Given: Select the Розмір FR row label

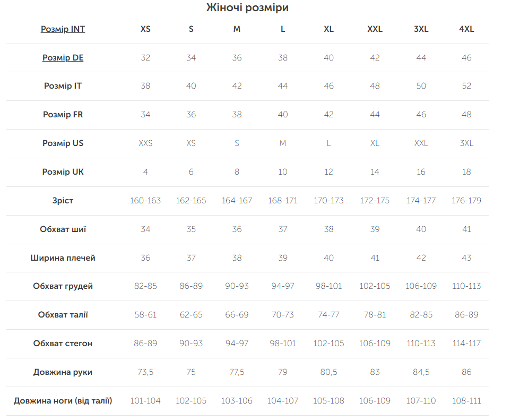Looking at the screenshot, I should [x=63, y=115].
